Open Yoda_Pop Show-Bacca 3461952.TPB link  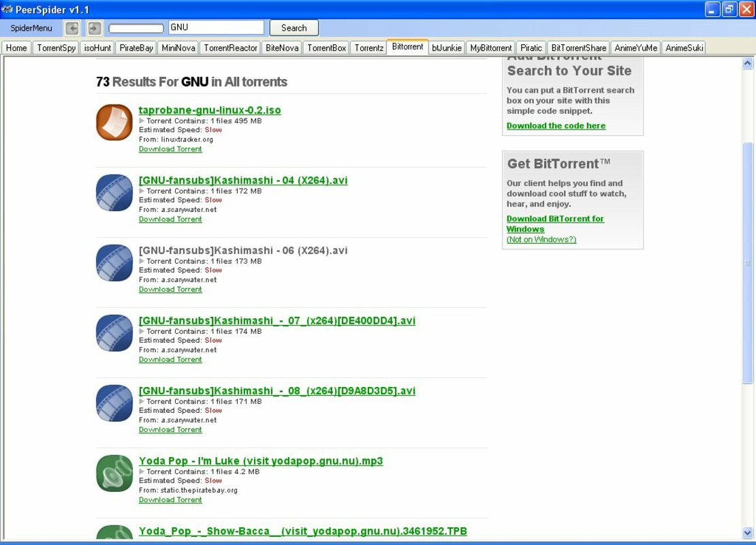coord(303,531)
